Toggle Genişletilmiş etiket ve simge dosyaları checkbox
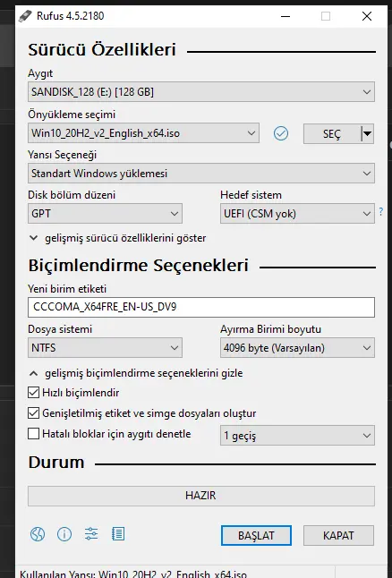 [x=33, y=413]
